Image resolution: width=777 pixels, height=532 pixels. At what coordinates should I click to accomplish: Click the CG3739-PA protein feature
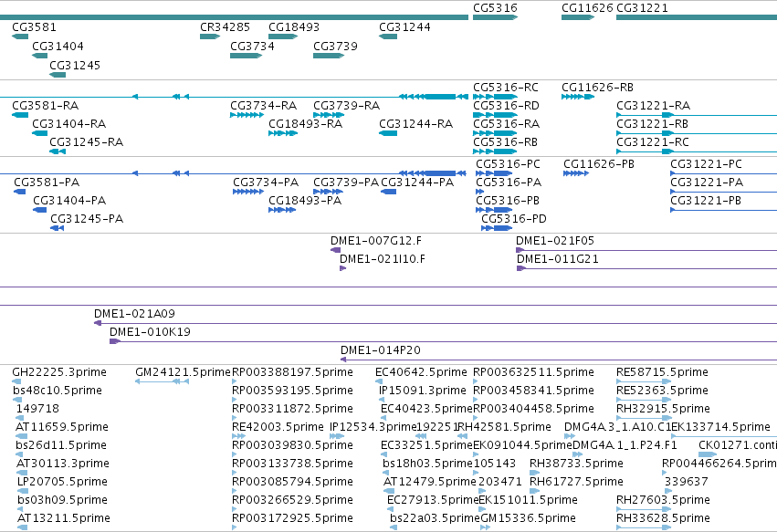tap(328, 192)
